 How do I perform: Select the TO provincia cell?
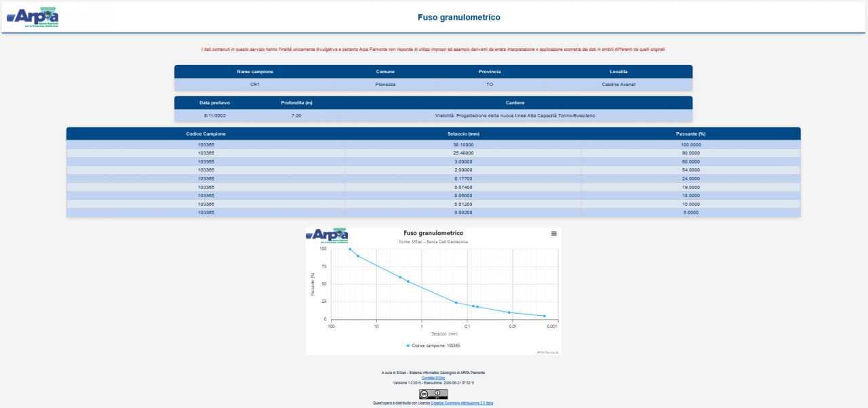tap(490, 85)
